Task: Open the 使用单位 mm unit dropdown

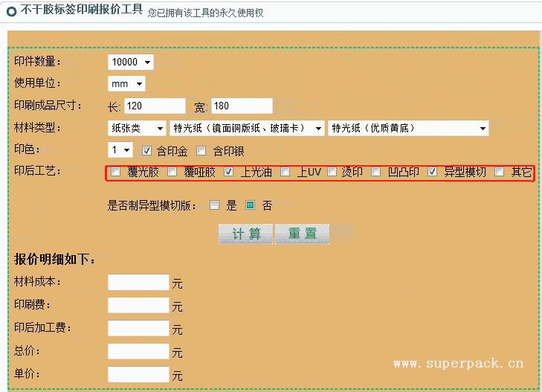Action: pyautogui.click(x=126, y=84)
